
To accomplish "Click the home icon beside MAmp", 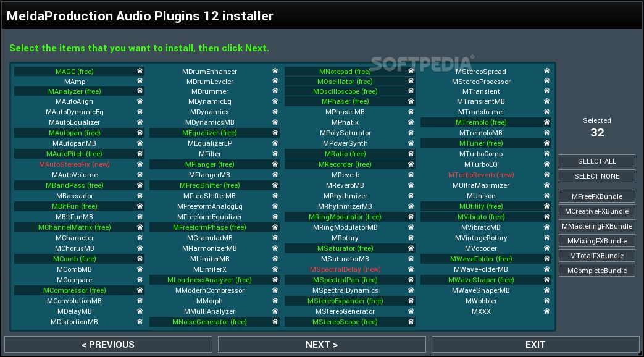I will point(140,81).
